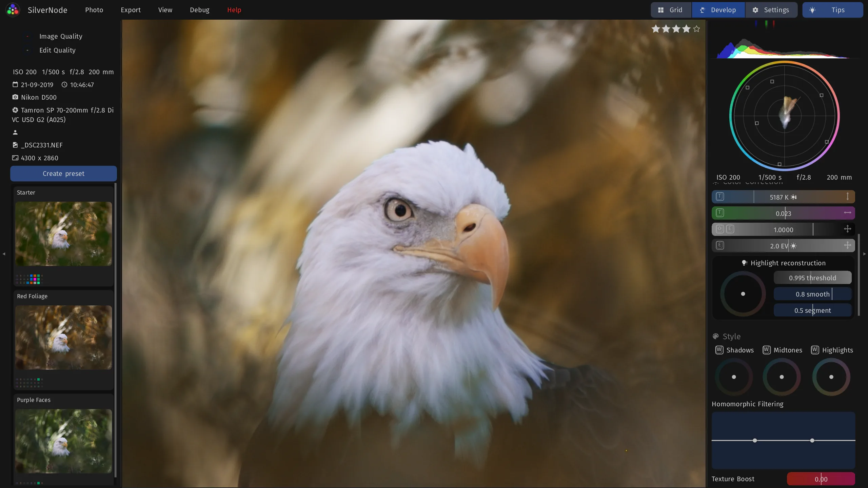Set rating to fifth empty star
868x488 pixels.
(x=696, y=29)
